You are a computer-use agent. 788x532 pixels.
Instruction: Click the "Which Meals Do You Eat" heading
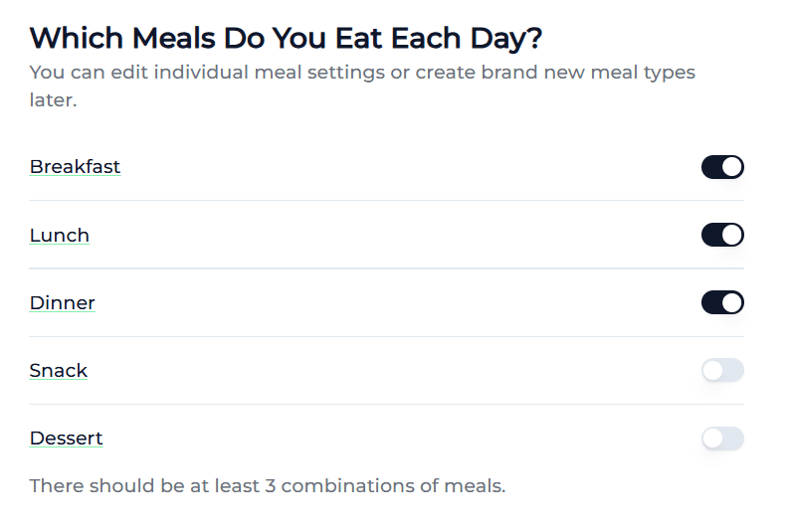(286, 39)
